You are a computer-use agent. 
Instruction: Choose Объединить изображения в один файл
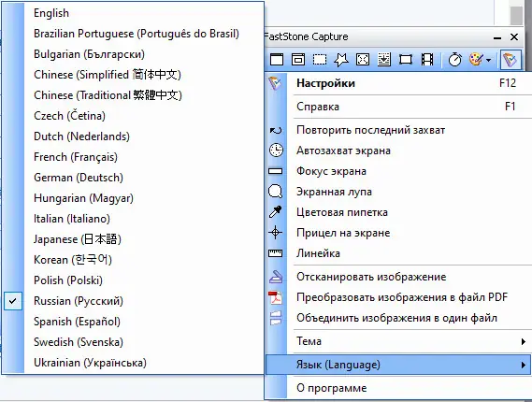pyautogui.click(x=398, y=318)
